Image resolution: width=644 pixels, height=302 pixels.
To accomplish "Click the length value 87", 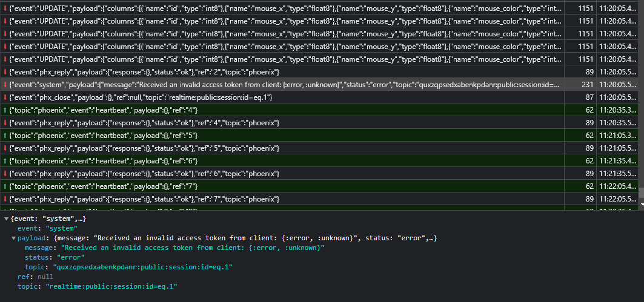I will [x=589, y=97].
